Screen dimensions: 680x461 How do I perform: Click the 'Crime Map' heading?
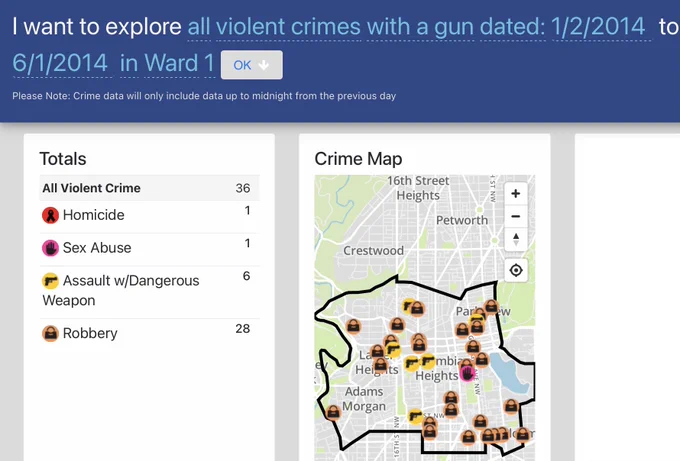(x=358, y=159)
